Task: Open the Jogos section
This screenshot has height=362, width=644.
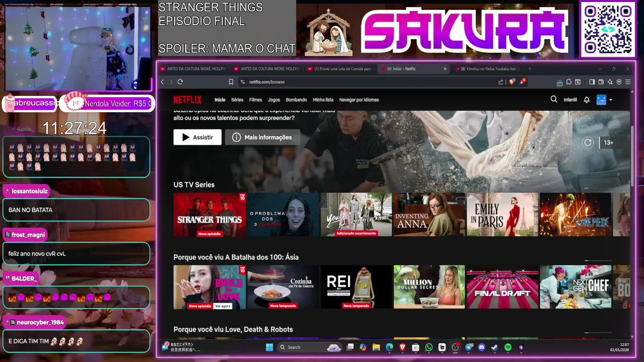Action: click(274, 100)
